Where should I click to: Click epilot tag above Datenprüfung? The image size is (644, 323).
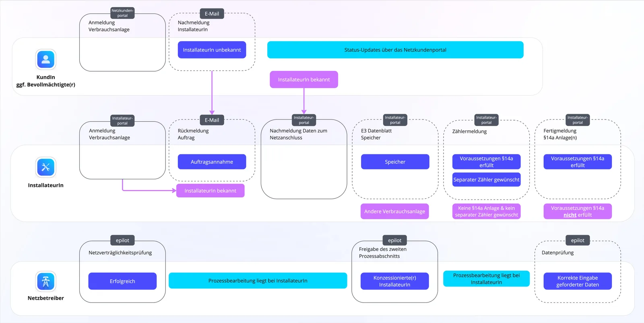(578, 240)
